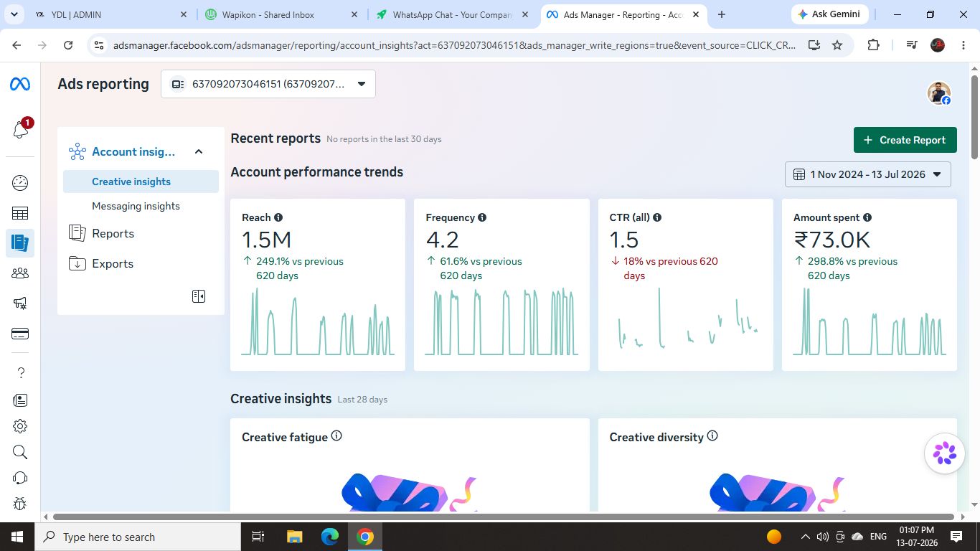Bookmark this page with the star icon
Screen dimensions: 980x551
click(x=837, y=44)
